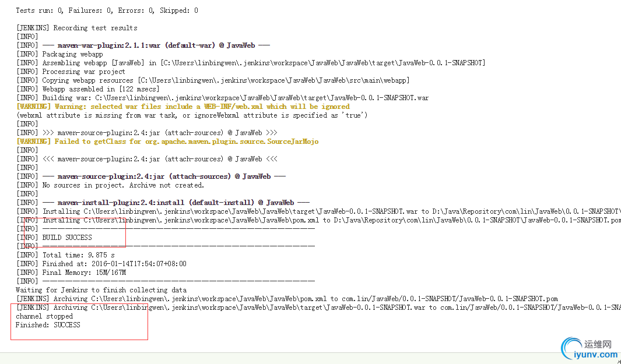
Task: Select the '[INFO] BUILD SUCCESS' line
Action: coord(54,238)
